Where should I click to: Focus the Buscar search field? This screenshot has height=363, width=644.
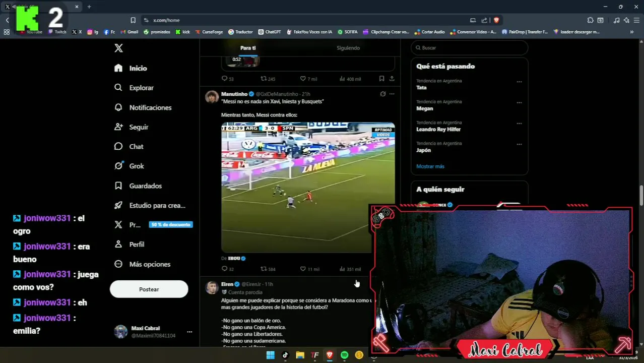470,47
